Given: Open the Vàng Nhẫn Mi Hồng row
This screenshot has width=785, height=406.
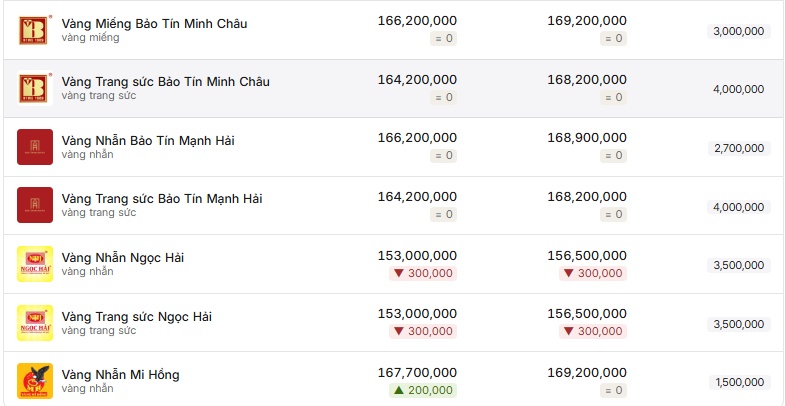Looking at the screenshot, I should tap(120, 375).
